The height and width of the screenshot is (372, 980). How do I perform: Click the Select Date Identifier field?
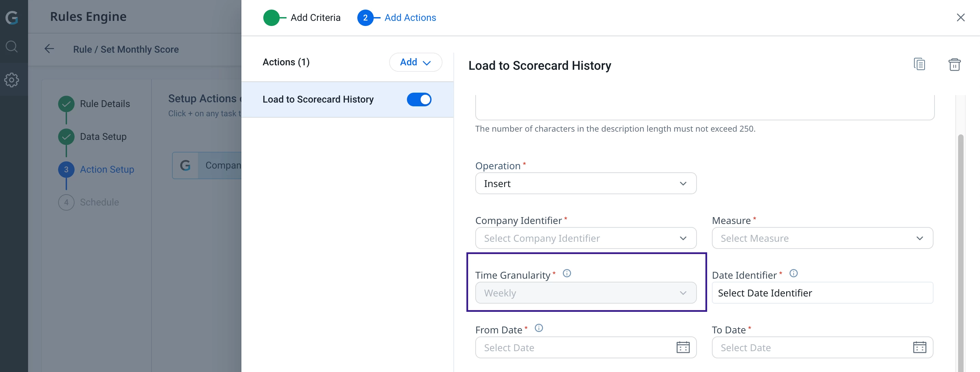822,293
